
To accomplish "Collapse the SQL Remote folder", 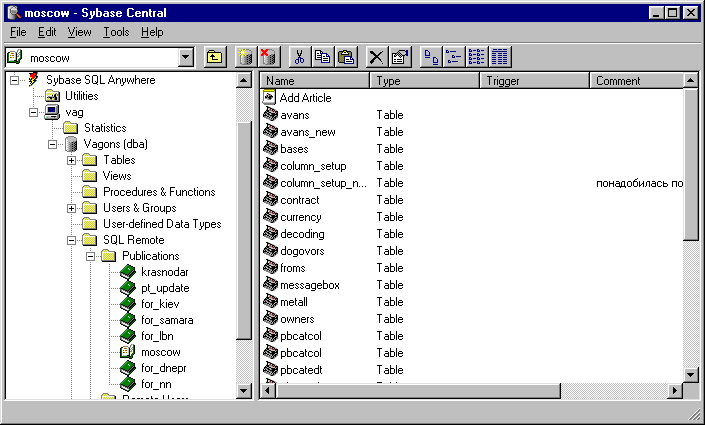I will pos(71,240).
